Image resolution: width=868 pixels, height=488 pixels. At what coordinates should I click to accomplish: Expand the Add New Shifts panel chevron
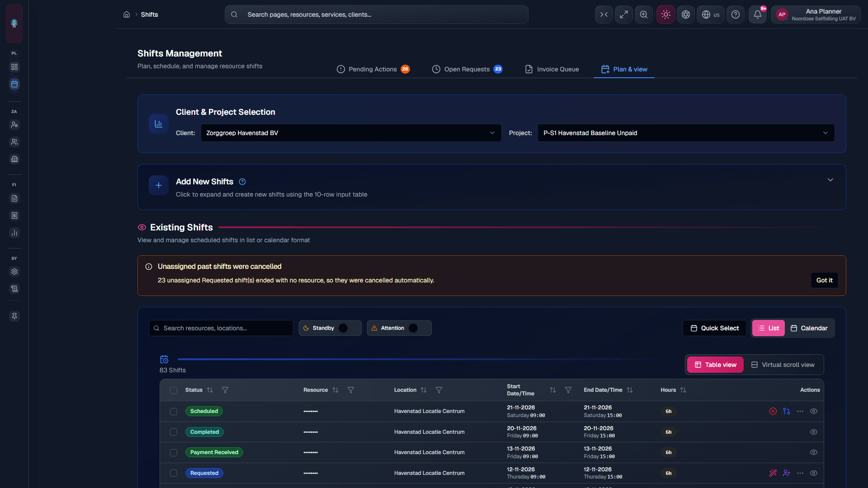coord(830,180)
